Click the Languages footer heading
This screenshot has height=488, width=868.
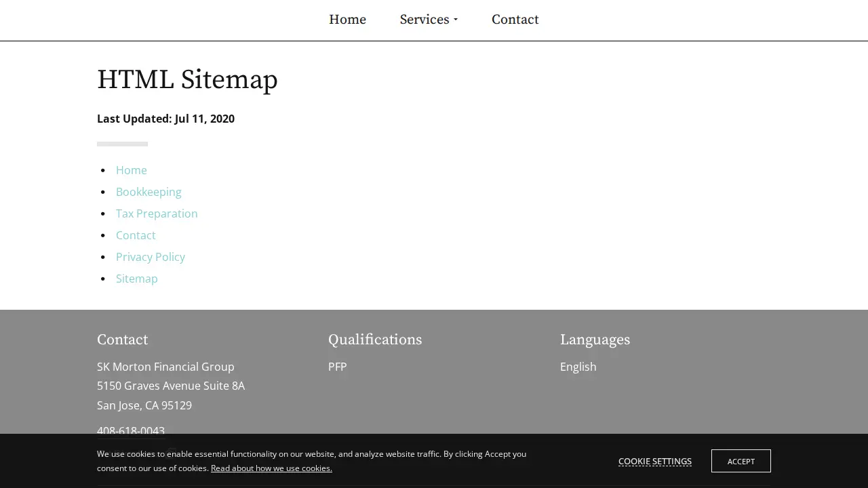595,340
